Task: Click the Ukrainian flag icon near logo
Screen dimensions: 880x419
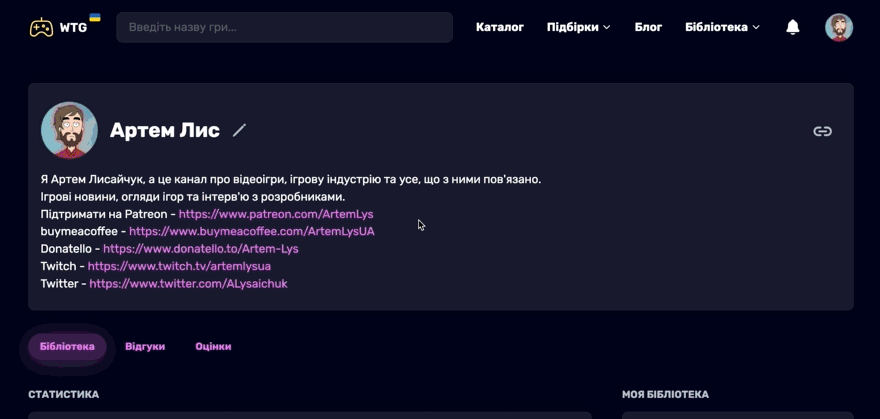Action: [95, 18]
